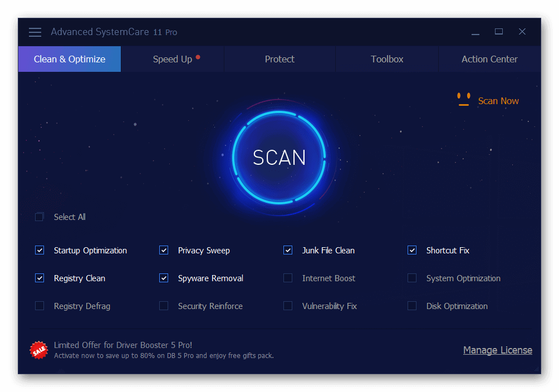Open the hamburger main menu
The height and width of the screenshot is (392, 559).
coord(35,32)
